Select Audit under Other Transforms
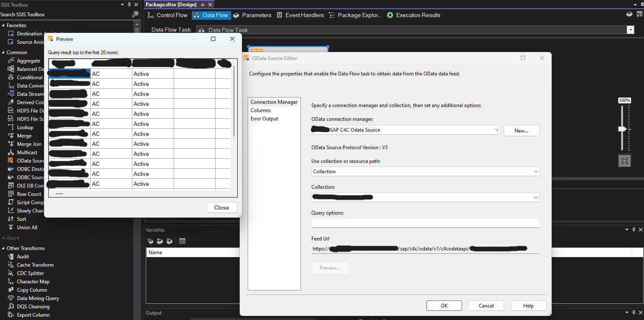The image size is (644, 320). pos(23,257)
